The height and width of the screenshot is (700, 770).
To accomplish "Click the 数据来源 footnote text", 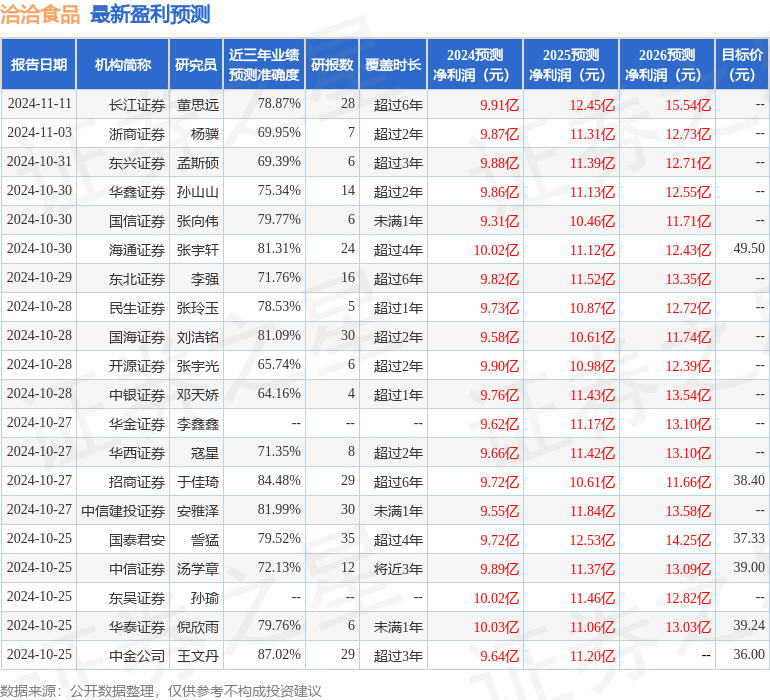I will pos(161,691).
